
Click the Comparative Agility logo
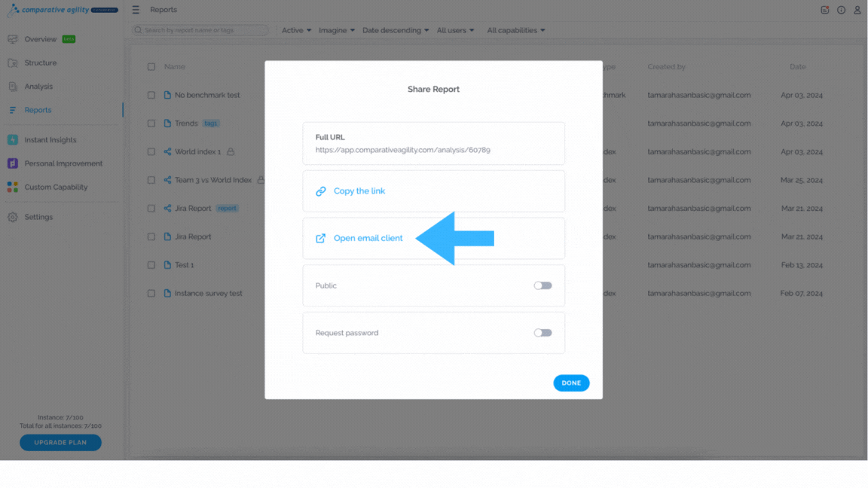[x=62, y=9]
